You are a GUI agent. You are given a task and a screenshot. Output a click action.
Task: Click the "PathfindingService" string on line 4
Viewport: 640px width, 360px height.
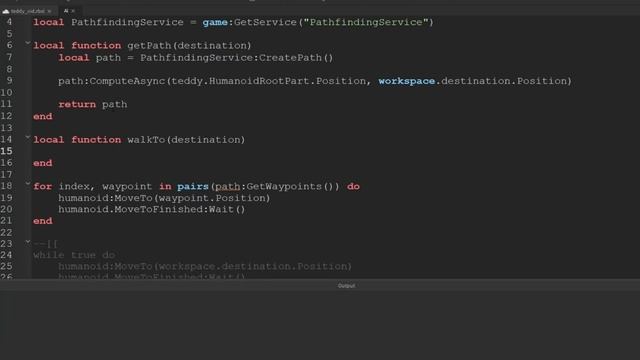(366, 22)
